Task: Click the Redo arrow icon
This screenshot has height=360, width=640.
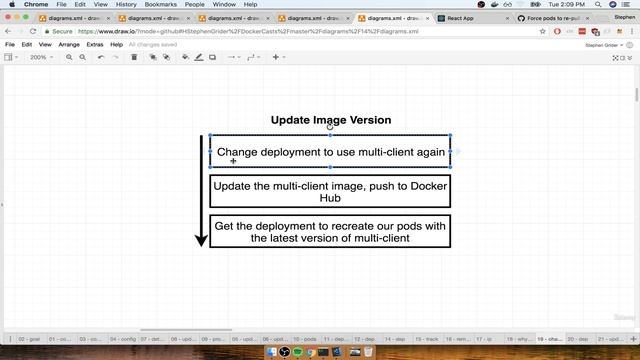Action: coord(116,57)
